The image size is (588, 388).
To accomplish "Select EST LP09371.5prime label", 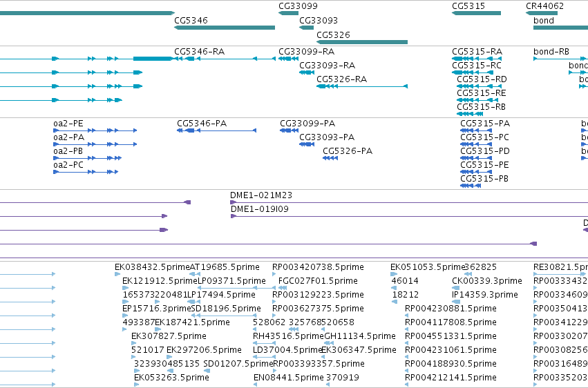I will [x=231, y=281].
